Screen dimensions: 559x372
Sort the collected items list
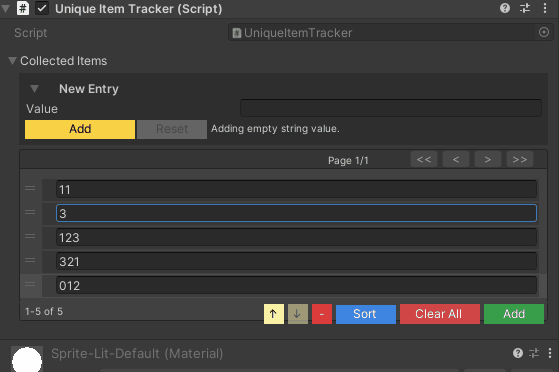click(366, 314)
